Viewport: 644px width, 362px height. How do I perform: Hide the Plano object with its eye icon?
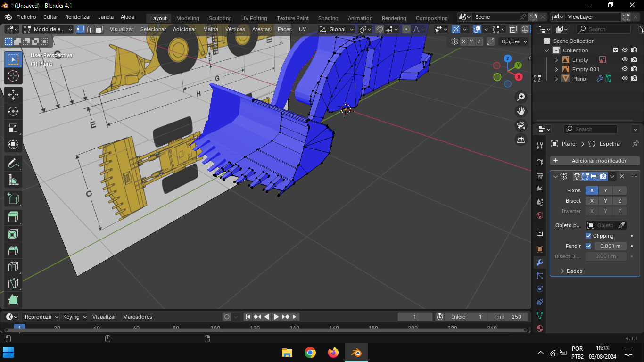pos(625,78)
